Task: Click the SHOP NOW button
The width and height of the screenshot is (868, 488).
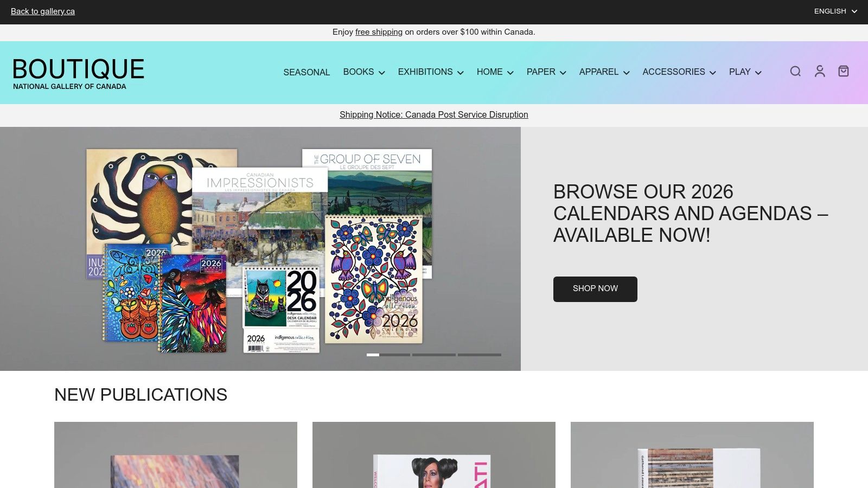Action: click(595, 289)
